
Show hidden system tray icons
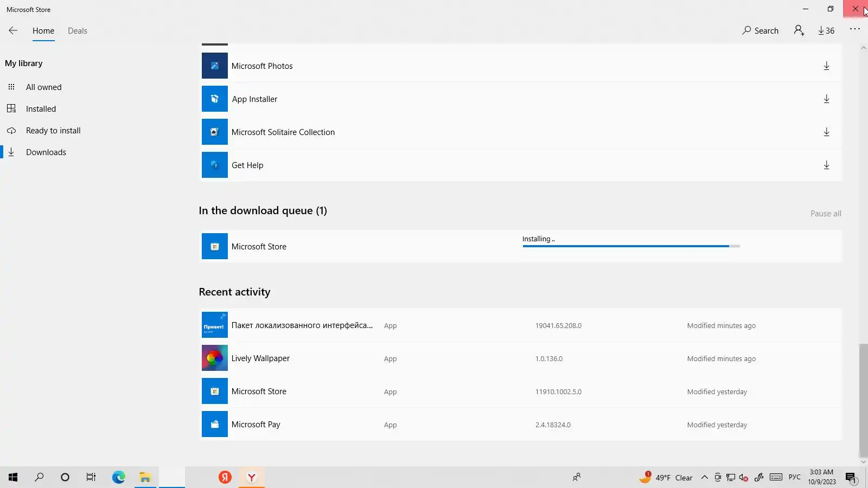pos(704,477)
